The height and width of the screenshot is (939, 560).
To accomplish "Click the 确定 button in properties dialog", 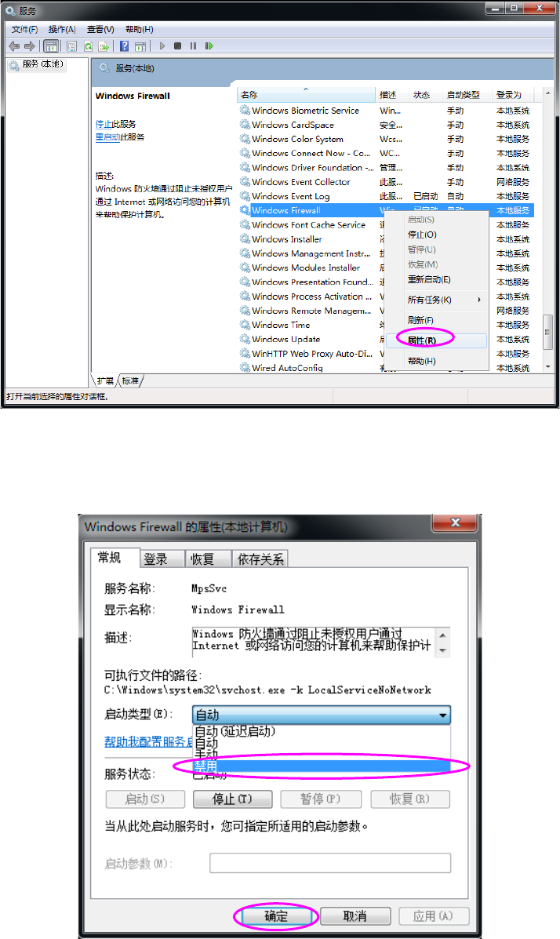I will [x=276, y=916].
